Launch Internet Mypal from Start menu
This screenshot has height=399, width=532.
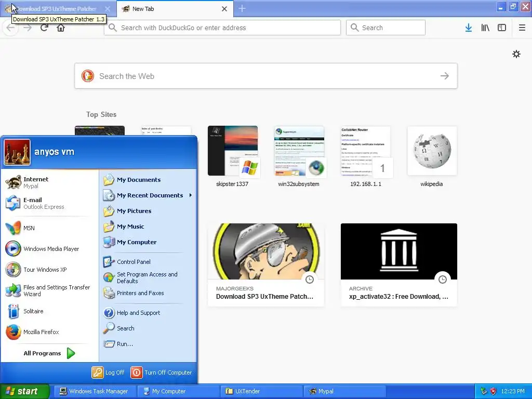click(x=50, y=182)
